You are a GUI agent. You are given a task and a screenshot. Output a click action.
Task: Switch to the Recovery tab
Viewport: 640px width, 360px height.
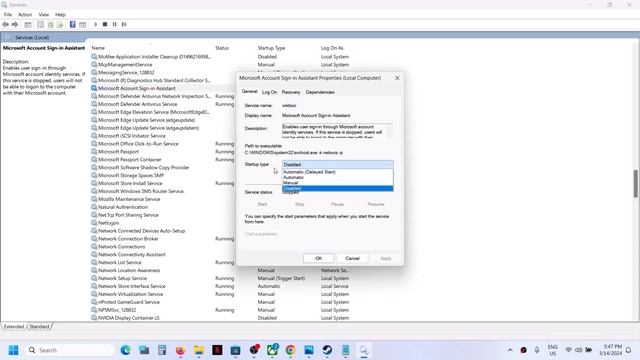[291, 92]
